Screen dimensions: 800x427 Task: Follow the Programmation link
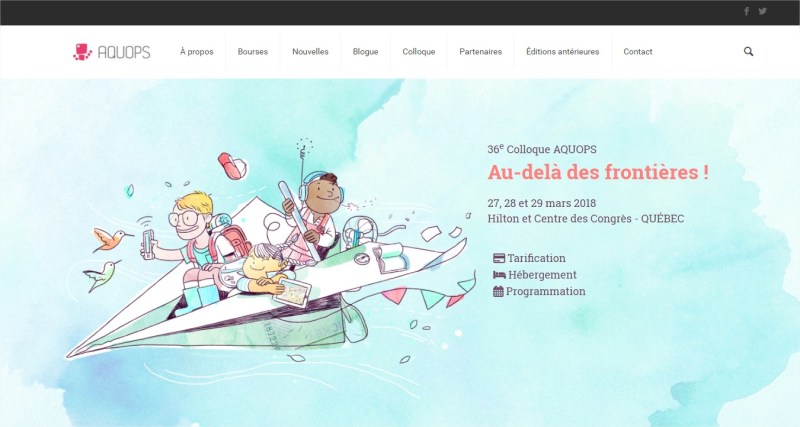click(545, 291)
